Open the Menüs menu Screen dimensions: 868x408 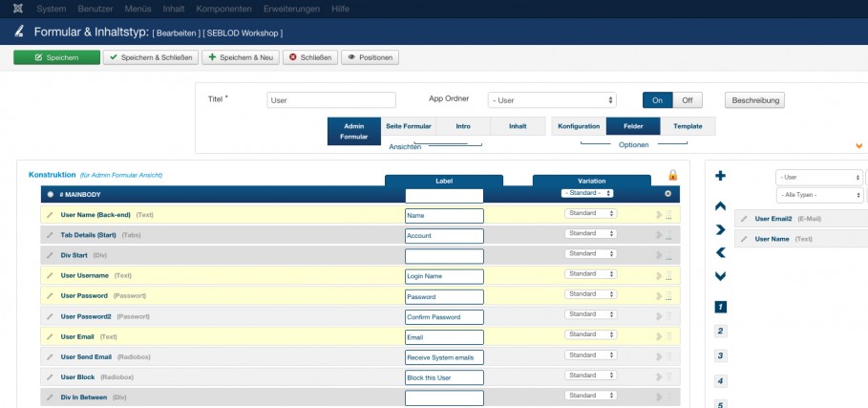click(138, 9)
